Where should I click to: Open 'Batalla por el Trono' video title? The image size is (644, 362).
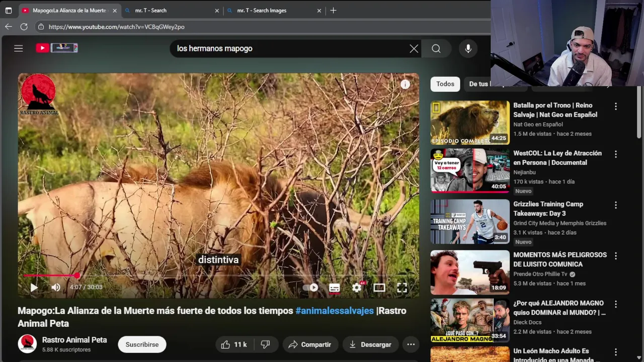(x=555, y=110)
